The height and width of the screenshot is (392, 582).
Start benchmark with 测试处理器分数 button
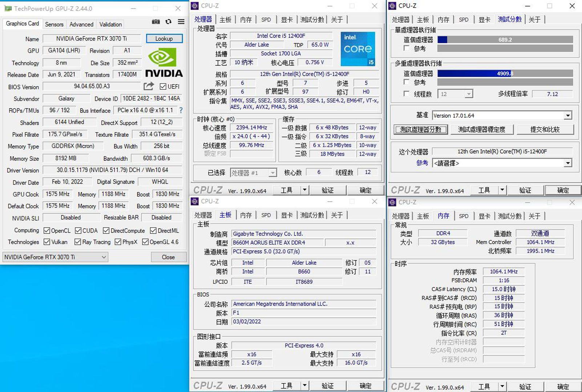pos(420,129)
